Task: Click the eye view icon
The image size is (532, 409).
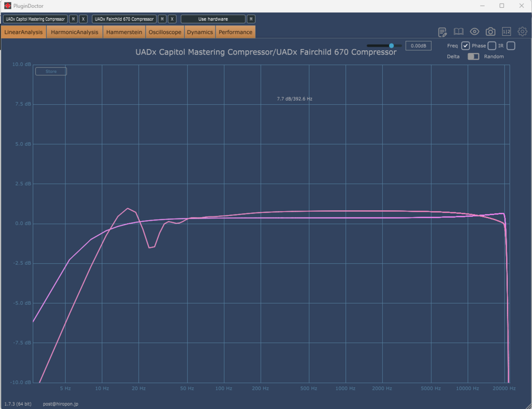Action: click(474, 32)
